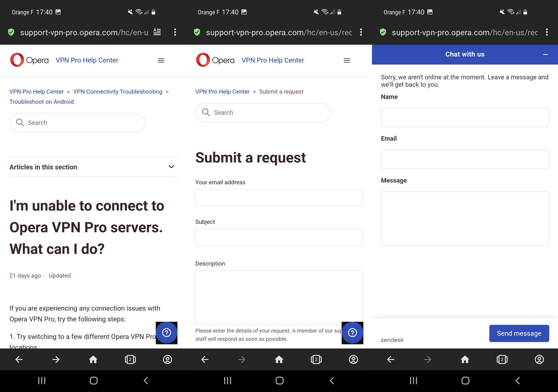Viewport: 558px width, 392px height.
Task: Open the profile icon on the right screen
Action: 539,359
